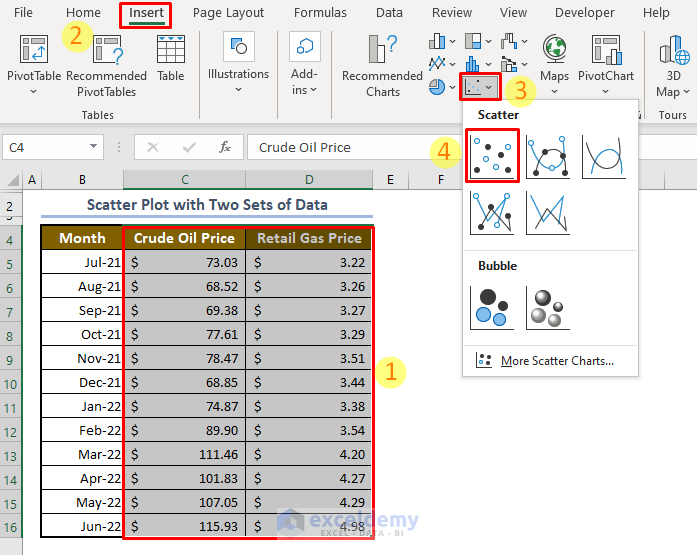Click the column or bar chart icon
Screen dimensions: 697x555
[x=437, y=41]
